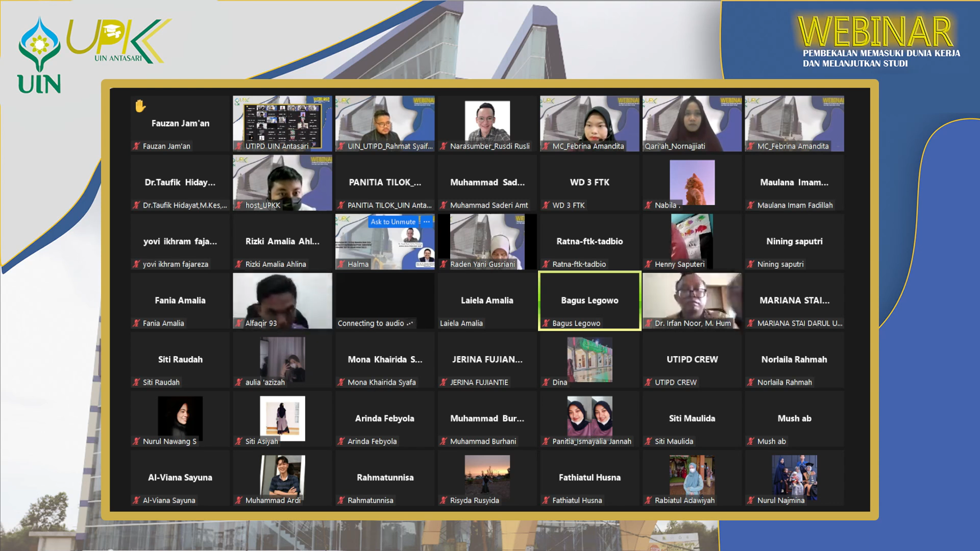Viewport: 980px width, 551px height.
Task: Click the 'Muhammad Saderi Amt' name label
Action: [489, 205]
